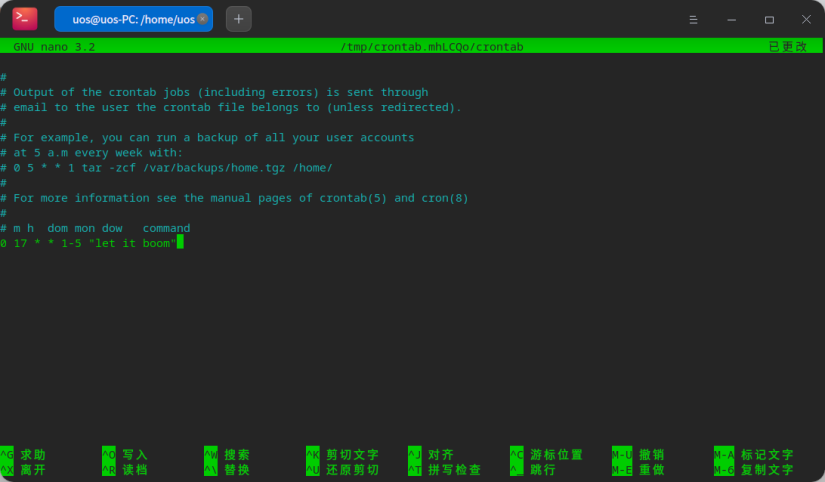Click the M-E 重做 redo shortcut
825x482 pixels.
coord(638,470)
